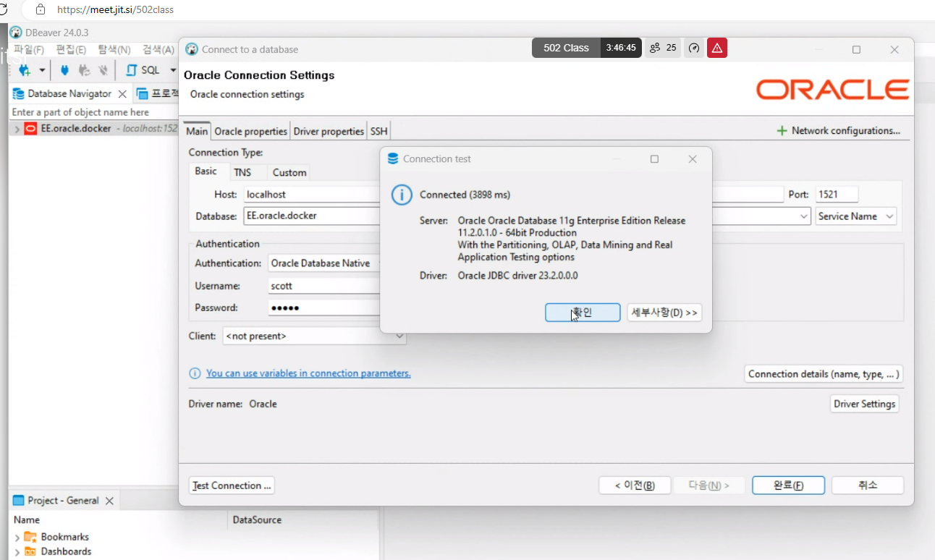935x560 pixels.
Task: Click the Test Connection button
Action: point(232,485)
